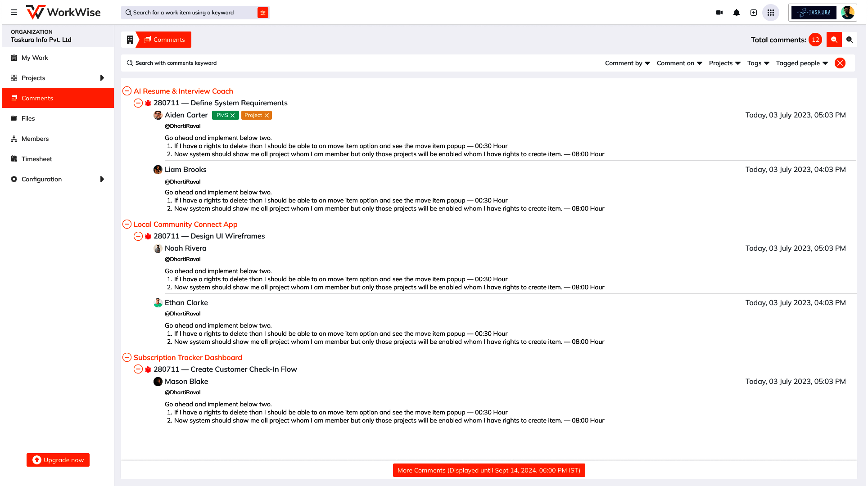Collapse the AI Resume & Interview Coach group
868x486 pixels.
[x=127, y=91]
